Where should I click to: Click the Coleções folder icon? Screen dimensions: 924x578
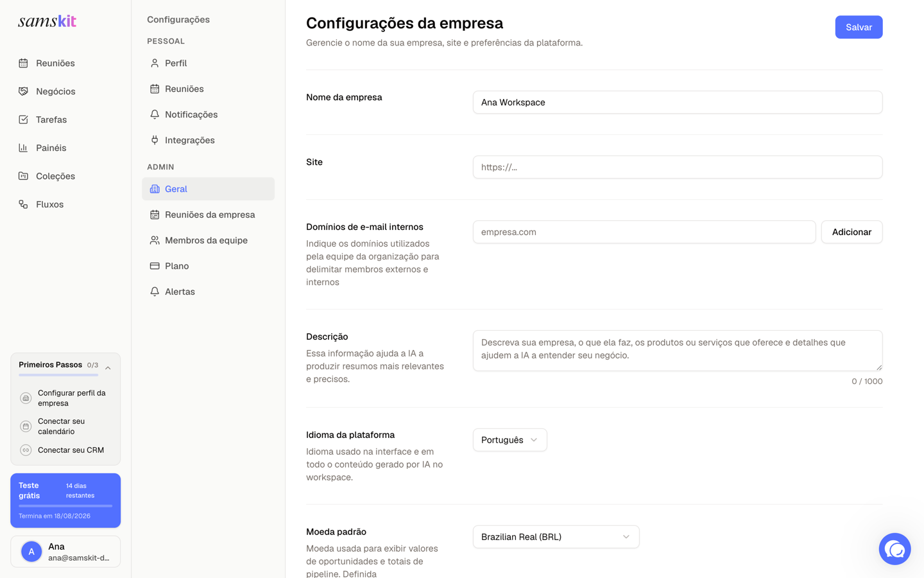pyautogui.click(x=23, y=176)
